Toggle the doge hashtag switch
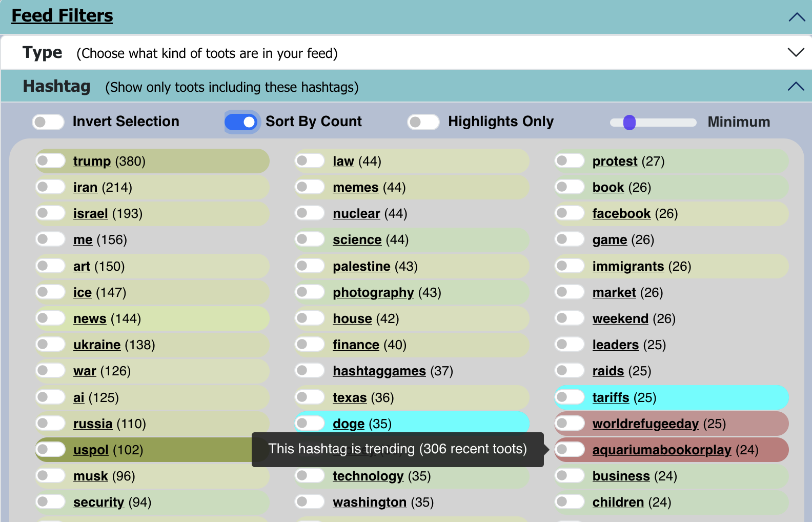 point(310,424)
